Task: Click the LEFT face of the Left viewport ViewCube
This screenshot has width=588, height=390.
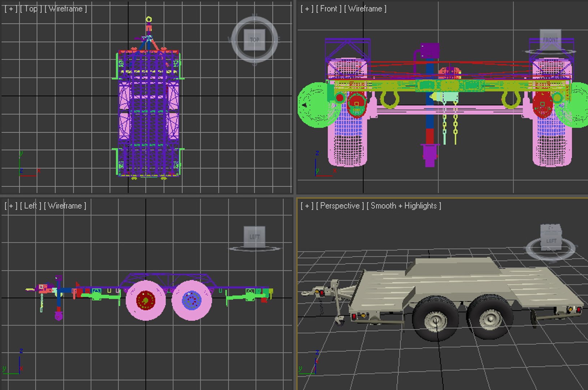Action: coord(254,237)
